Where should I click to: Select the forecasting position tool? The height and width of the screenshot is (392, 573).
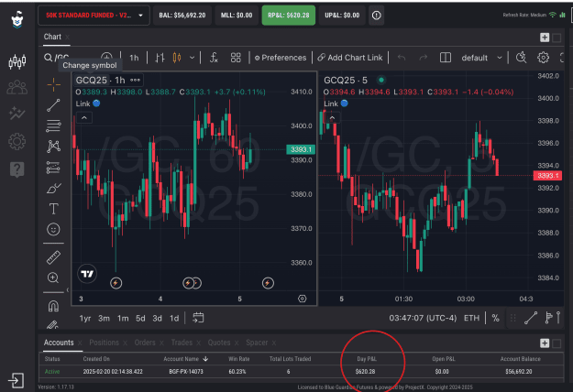pos(54,168)
